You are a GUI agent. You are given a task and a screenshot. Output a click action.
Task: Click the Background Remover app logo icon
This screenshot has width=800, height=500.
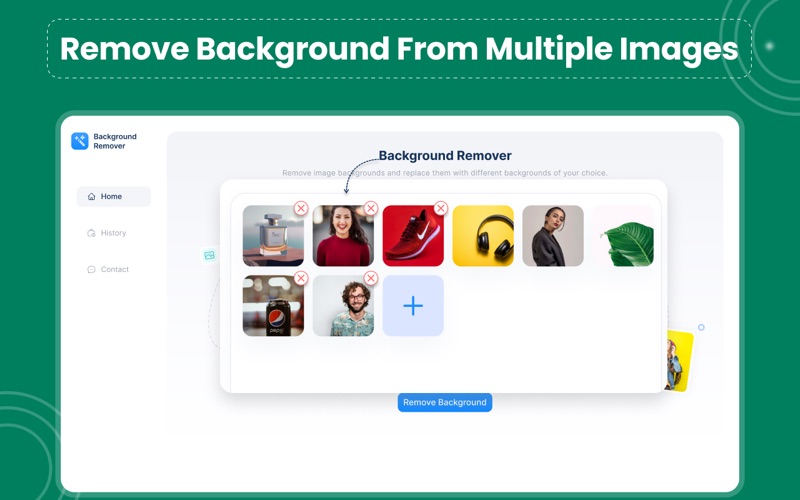tap(80, 142)
